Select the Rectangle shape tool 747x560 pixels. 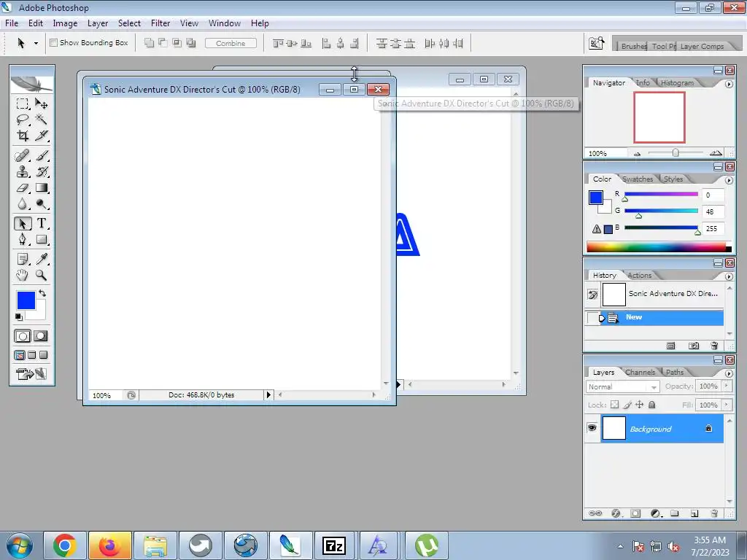point(42,239)
